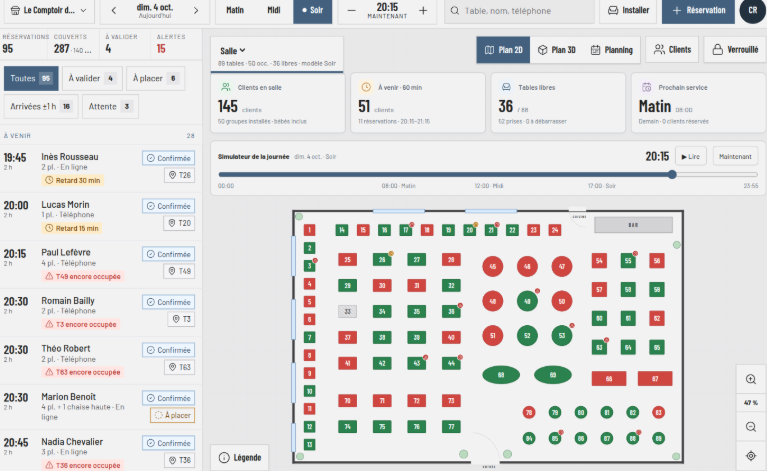
Task: Click the Installer button
Action: click(628, 10)
